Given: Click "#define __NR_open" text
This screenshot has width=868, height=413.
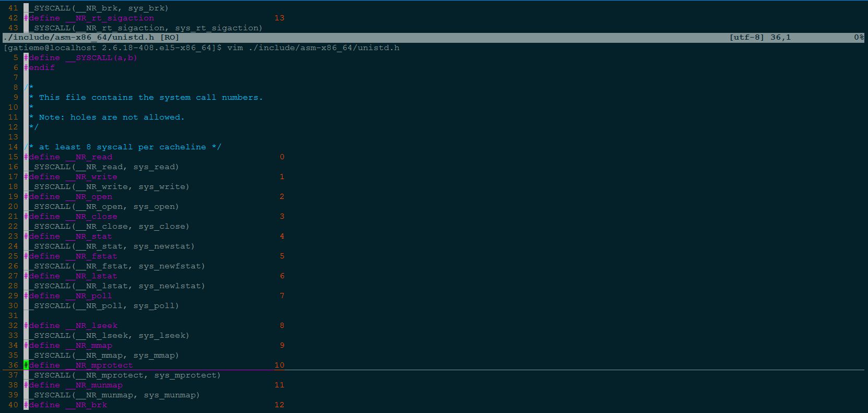Looking at the screenshot, I should 68,196.
